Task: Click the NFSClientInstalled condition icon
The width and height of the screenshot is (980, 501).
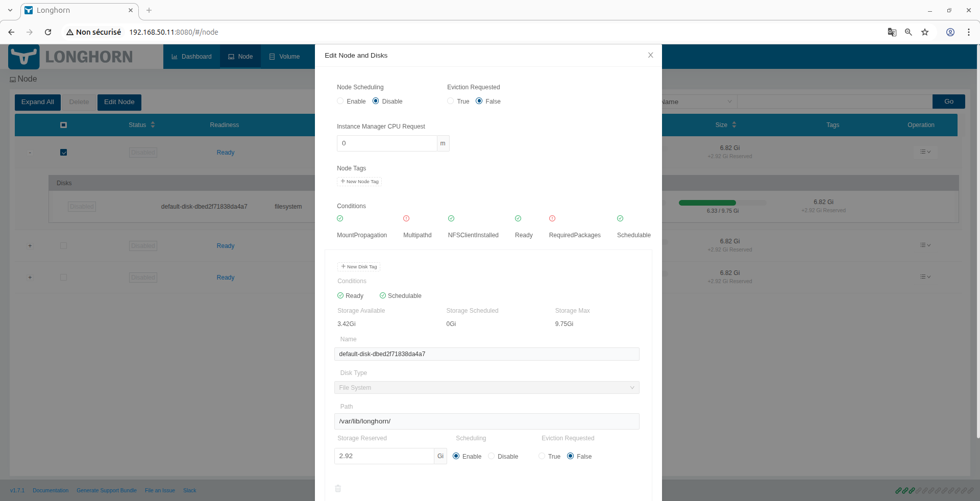Action: (x=451, y=218)
